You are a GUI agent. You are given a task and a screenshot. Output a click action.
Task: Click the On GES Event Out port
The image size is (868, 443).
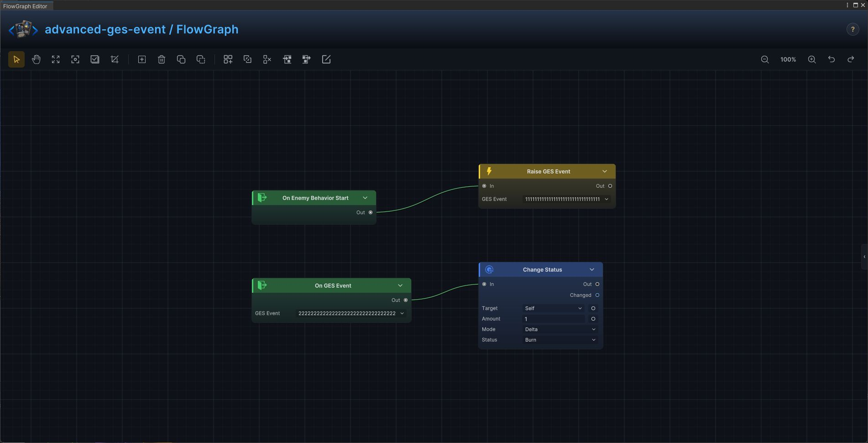click(406, 300)
